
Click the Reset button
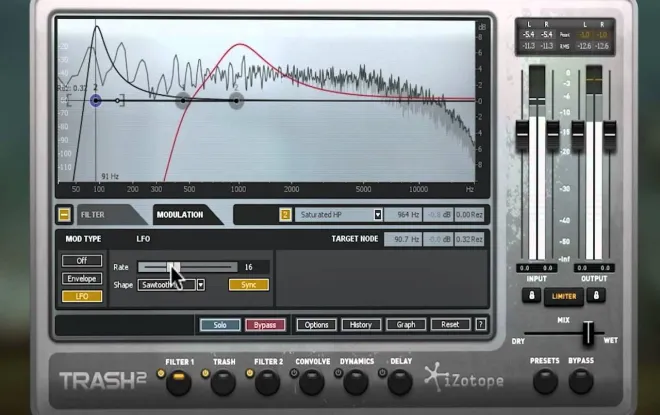(x=450, y=325)
